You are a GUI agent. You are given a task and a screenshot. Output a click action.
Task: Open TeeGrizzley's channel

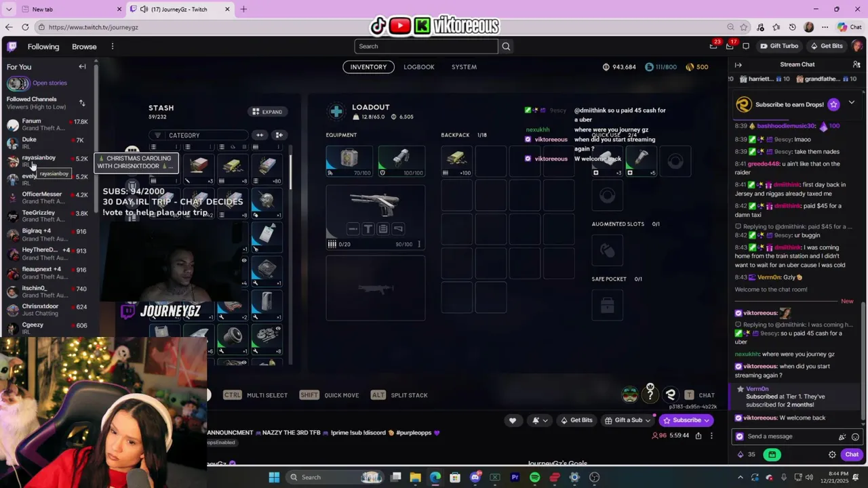(47, 216)
